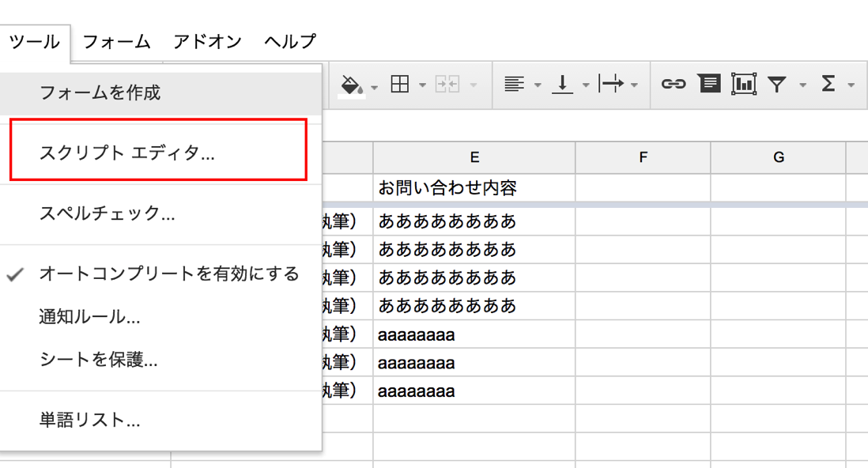Click the fill color paint bucket icon
Screen dimensions: 868x468
352,85
